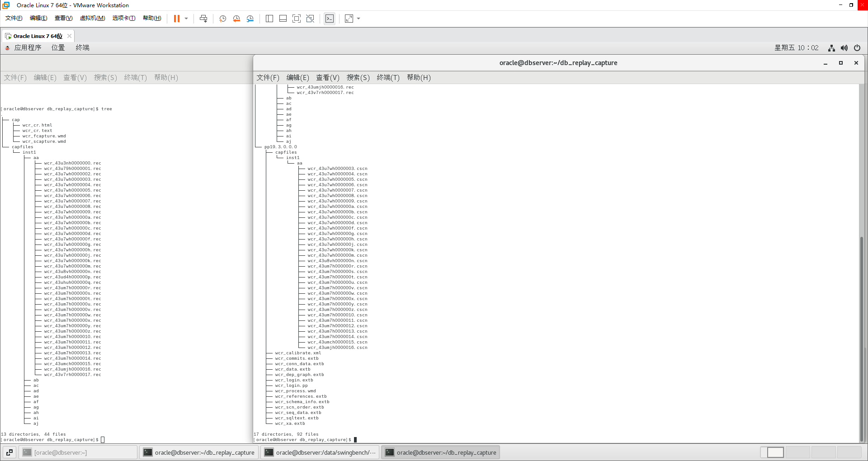Screen dimensions: 868x461
Task: Click the '17 directories, 92 files' summary line
Action: (x=286, y=434)
